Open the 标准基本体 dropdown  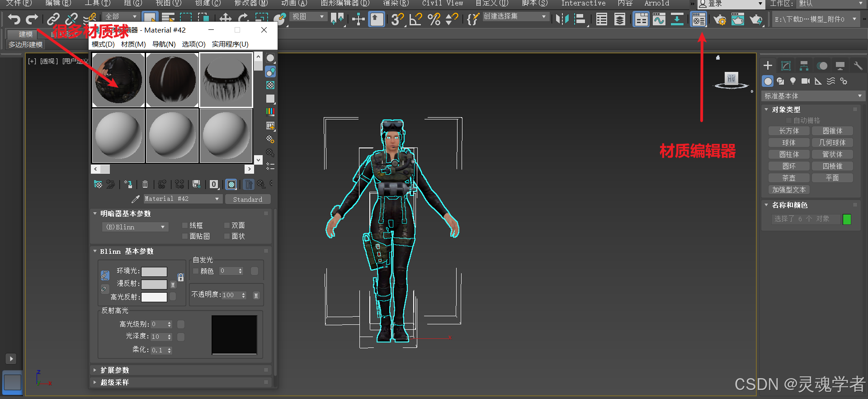click(x=812, y=96)
